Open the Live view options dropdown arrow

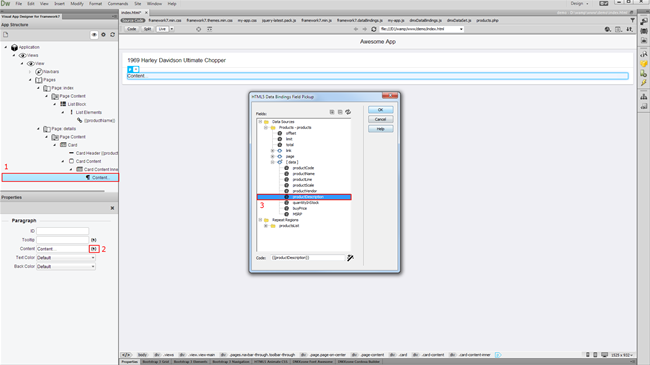172,29
